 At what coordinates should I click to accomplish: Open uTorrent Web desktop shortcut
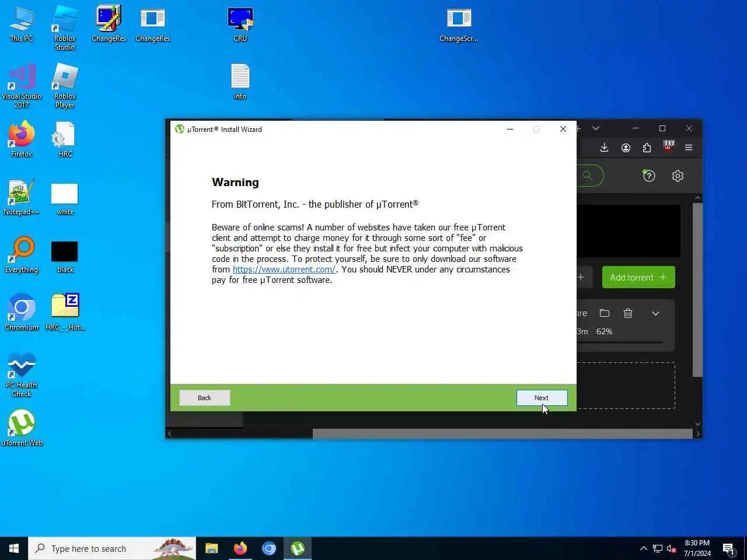coord(22,428)
